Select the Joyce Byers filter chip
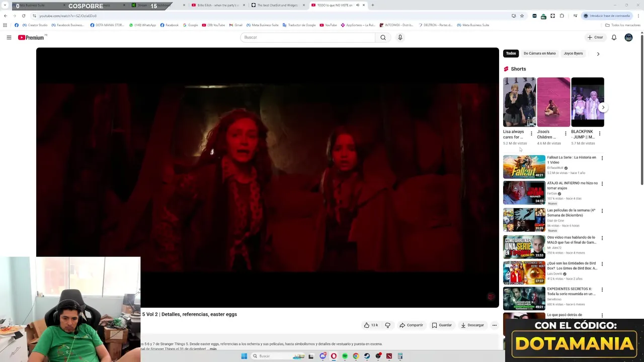Image resolution: width=644 pixels, height=362 pixels. click(573, 53)
